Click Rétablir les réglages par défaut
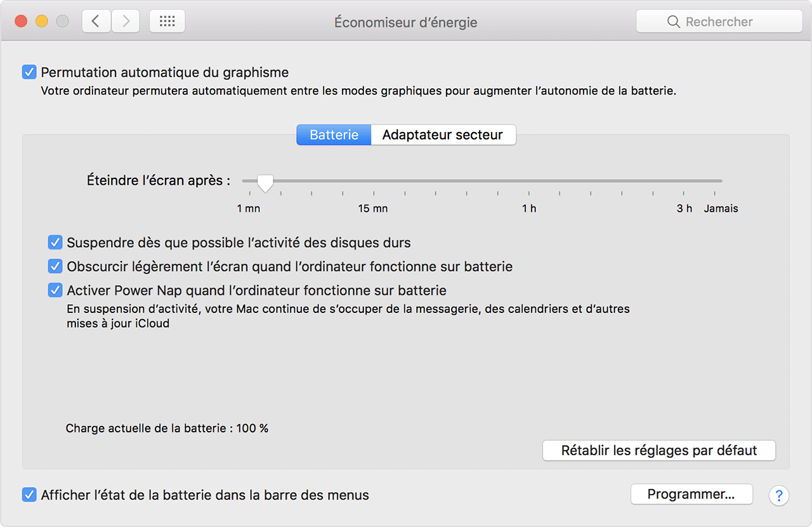The image size is (812, 527). (659, 451)
